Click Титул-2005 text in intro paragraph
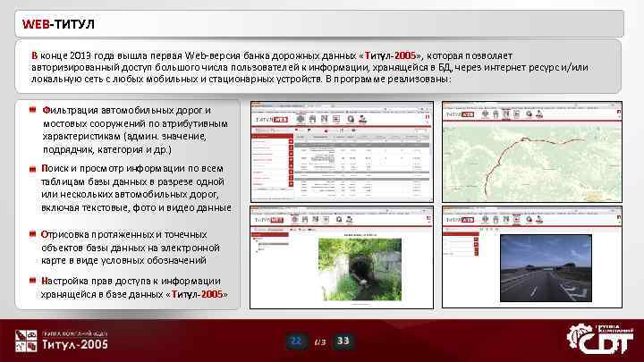The width and height of the screenshot is (644, 362). tap(390, 55)
